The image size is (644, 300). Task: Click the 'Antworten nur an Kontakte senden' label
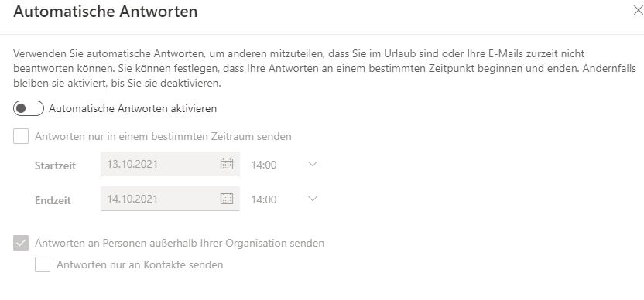(139, 264)
